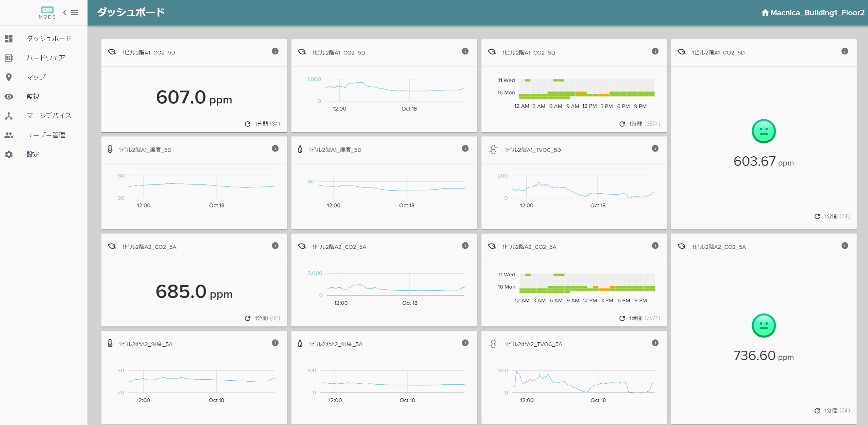Click 1時間 (3574) on A1 heatmap card
Screen dimensions: 868x425
644,124
